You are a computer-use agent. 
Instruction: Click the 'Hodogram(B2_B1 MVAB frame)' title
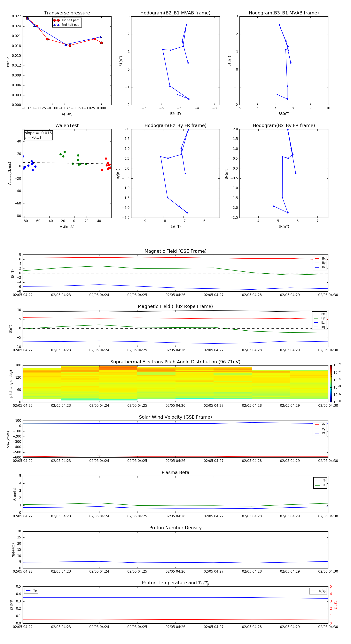point(175,13)
